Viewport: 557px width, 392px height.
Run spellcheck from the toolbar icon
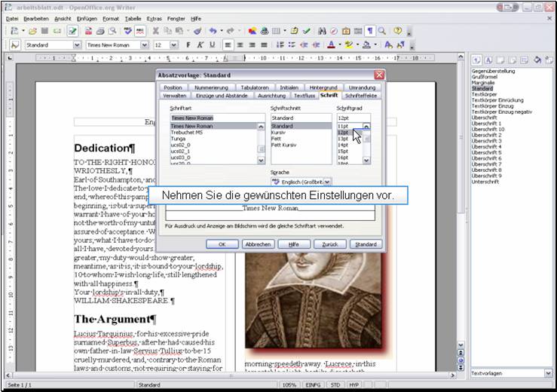pyautogui.click(x=128, y=31)
